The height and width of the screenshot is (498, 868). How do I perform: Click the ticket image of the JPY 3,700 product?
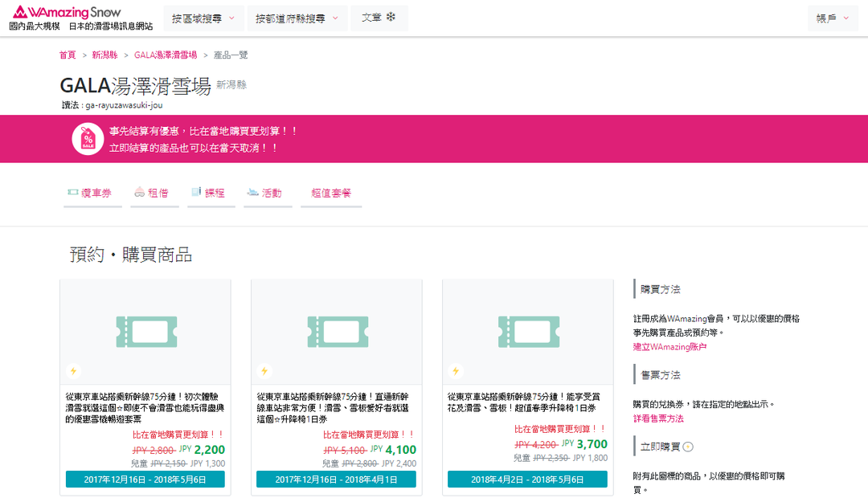pyautogui.click(x=527, y=331)
